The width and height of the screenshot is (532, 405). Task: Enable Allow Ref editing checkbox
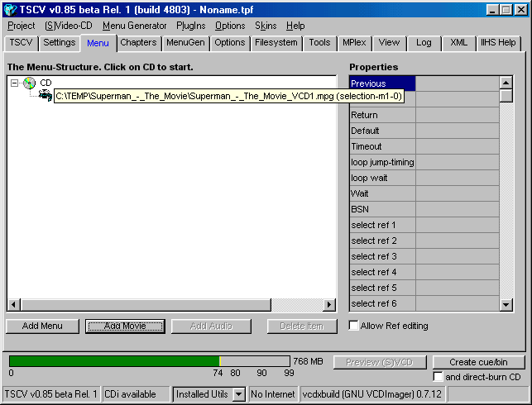pos(354,326)
